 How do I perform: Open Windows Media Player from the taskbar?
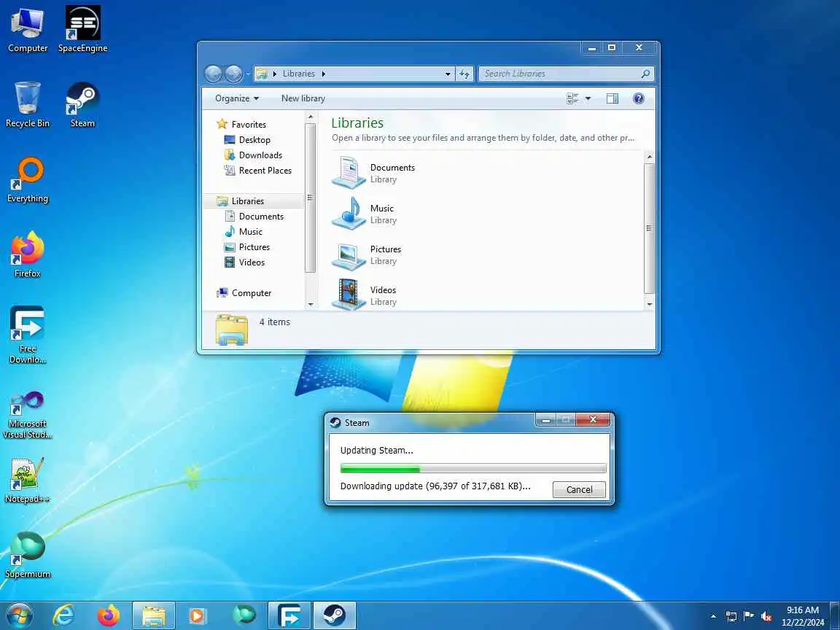click(198, 615)
